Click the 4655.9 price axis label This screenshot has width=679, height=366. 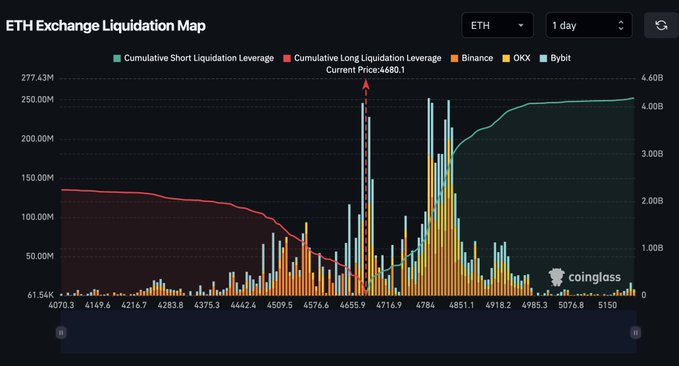[x=352, y=305]
